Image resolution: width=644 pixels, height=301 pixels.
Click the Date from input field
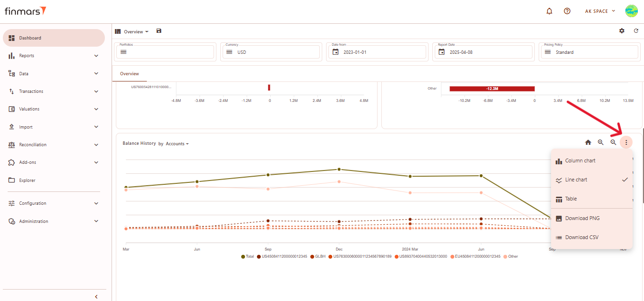click(x=376, y=52)
